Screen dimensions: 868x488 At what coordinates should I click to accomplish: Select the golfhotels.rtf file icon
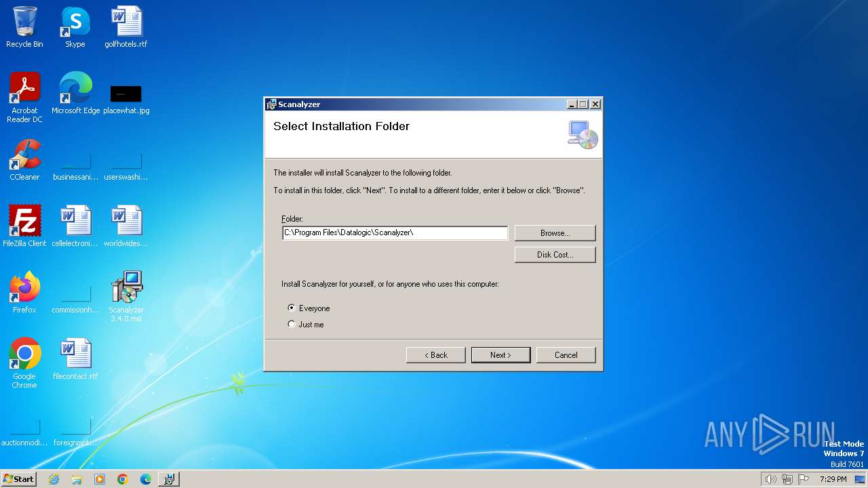[x=126, y=27]
